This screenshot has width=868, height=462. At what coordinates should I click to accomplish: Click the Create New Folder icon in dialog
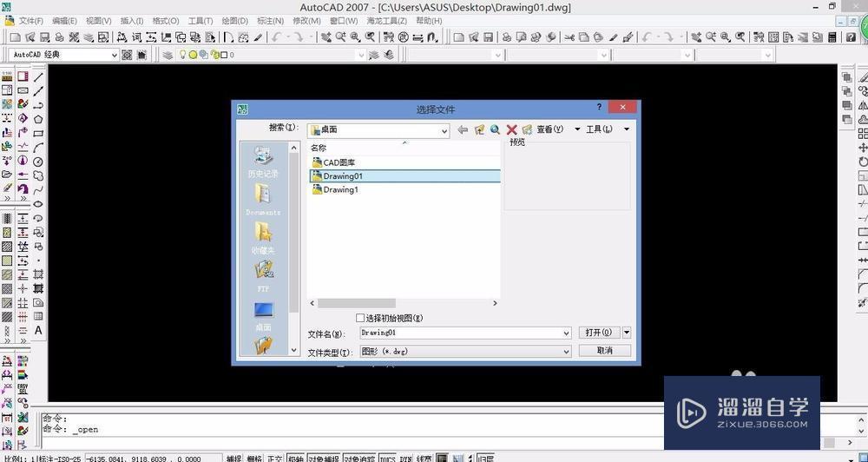(x=527, y=129)
